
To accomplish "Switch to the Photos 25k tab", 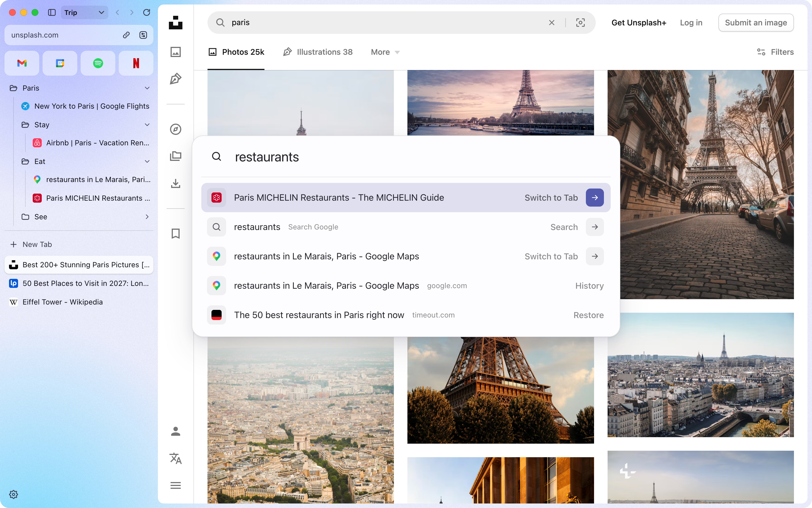I will point(236,52).
